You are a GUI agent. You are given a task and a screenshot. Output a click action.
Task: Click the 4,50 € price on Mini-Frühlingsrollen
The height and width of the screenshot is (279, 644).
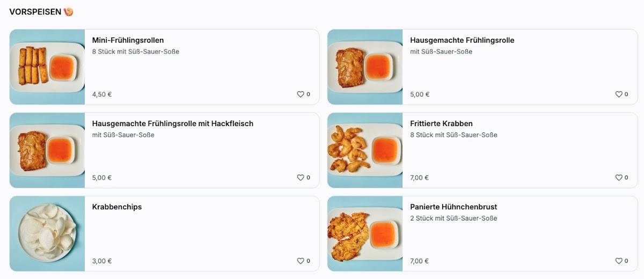pos(101,94)
